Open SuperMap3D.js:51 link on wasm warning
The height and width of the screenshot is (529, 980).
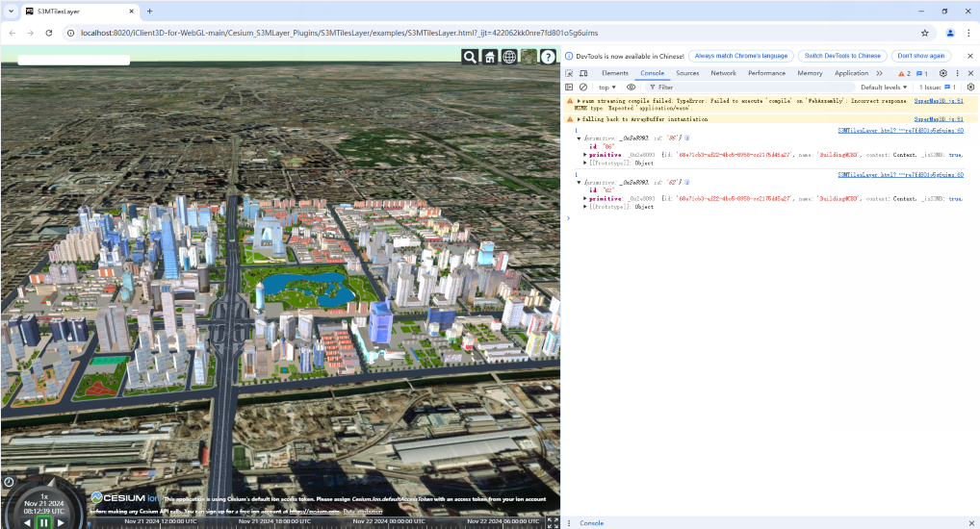coord(939,101)
